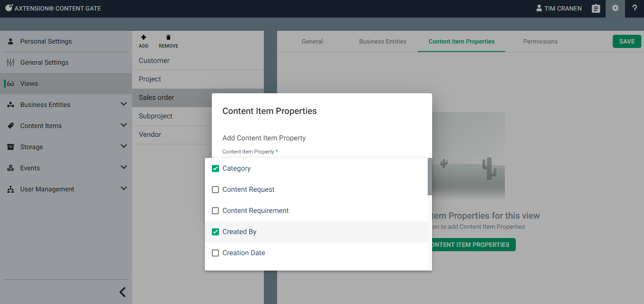Screen dimensions: 644x304
Task: Open the help question mark icon
Action: coord(634,8)
